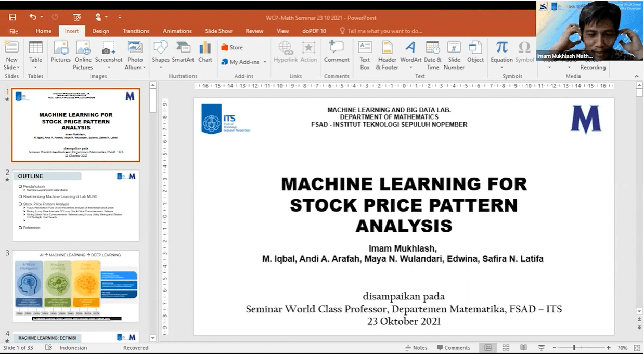
Task: Toggle the Comments pane in status bar
Action: point(453,348)
